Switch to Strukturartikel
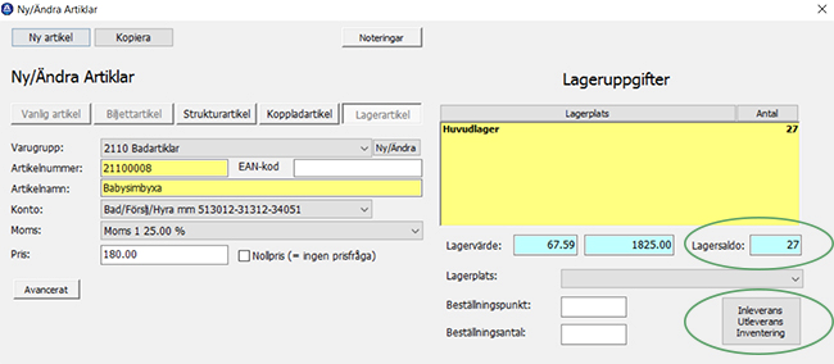This screenshot has width=834, height=364. (216, 114)
